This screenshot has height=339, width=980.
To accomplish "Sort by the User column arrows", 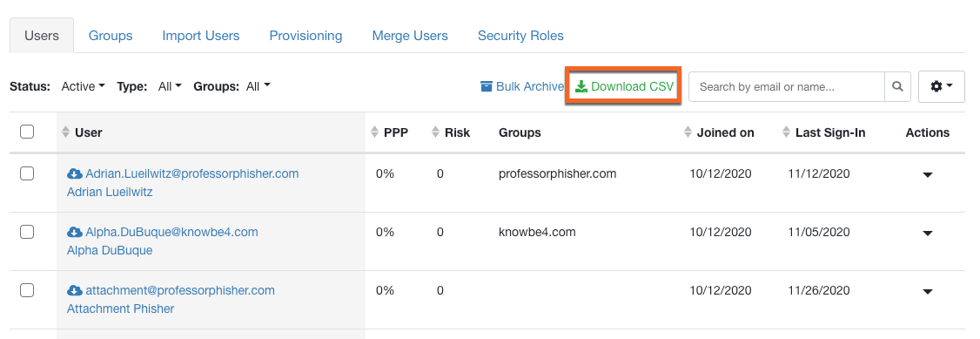I will [x=65, y=132].
